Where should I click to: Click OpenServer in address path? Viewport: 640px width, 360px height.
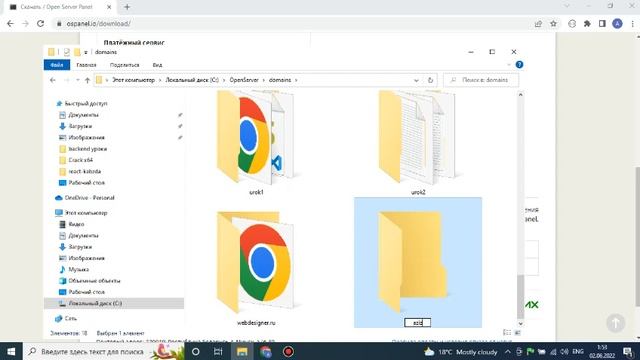click(244, 80)
